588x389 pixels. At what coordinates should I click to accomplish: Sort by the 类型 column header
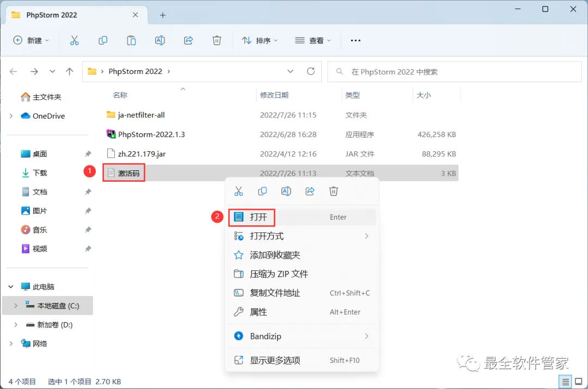coord(352,95)
